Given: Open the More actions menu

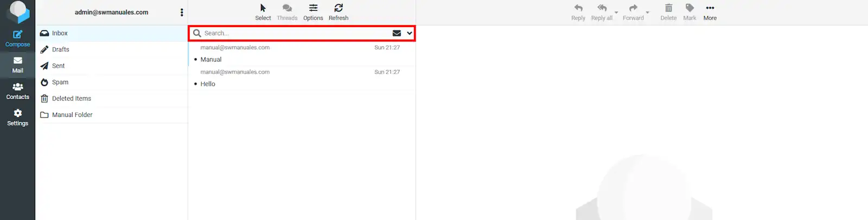Looking at the screenshot, I should (x=710, y=12).
